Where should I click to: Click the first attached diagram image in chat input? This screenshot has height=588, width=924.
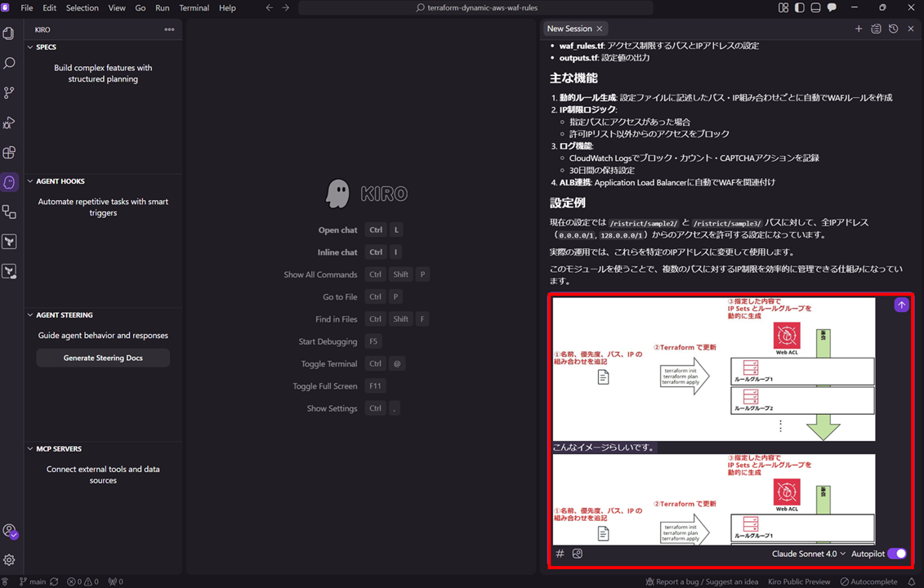pos(713,369)
